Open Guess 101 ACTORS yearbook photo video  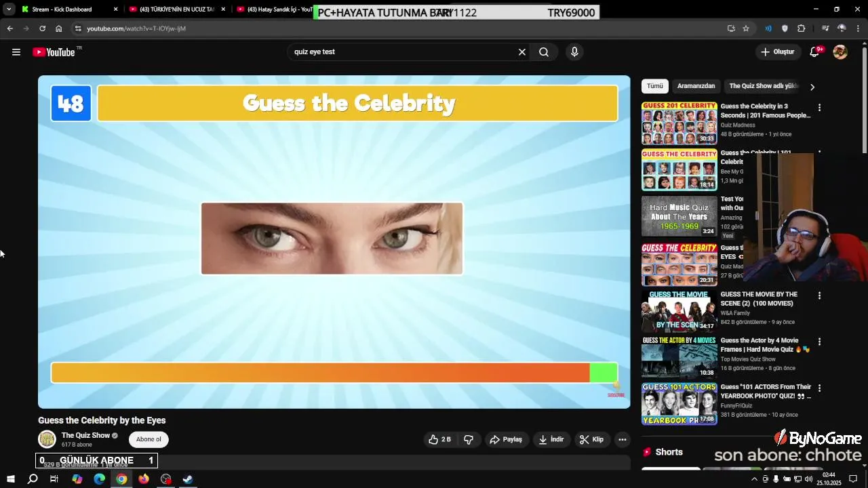(766, 392)
